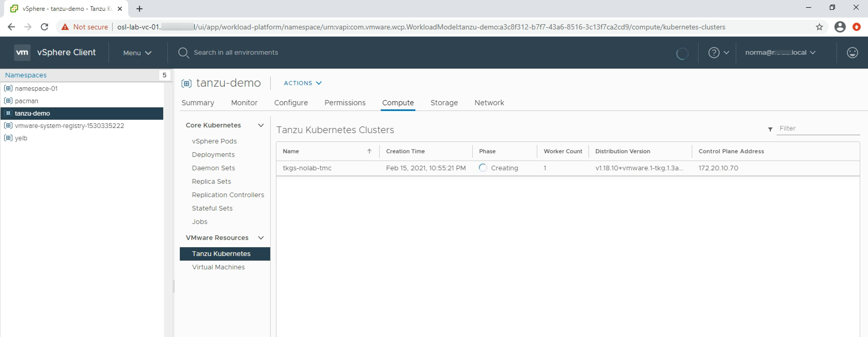Click the tanzu-demo title namespace icon
868x337 pixels.
(x=186, y=83)
